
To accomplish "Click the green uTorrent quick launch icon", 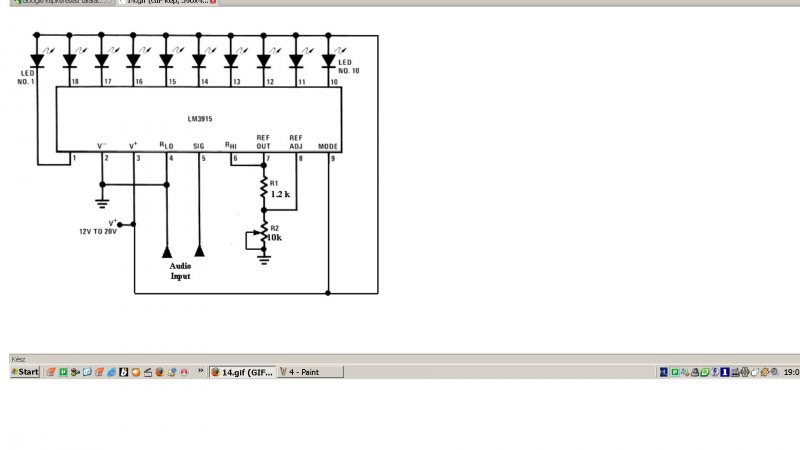I will 63,372.
